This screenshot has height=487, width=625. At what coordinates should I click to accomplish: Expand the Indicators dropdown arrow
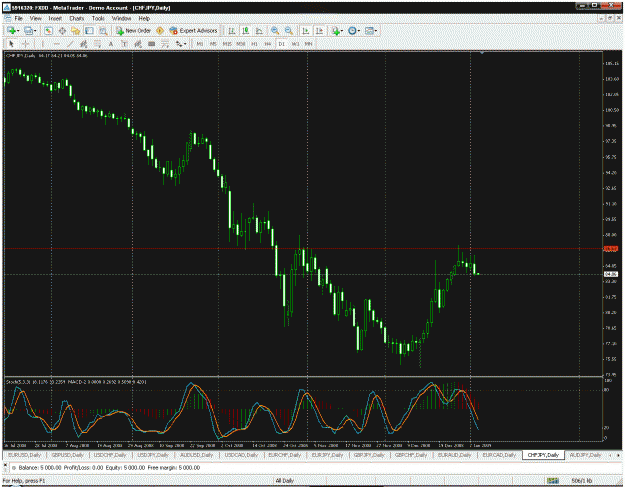coord(342,31)
